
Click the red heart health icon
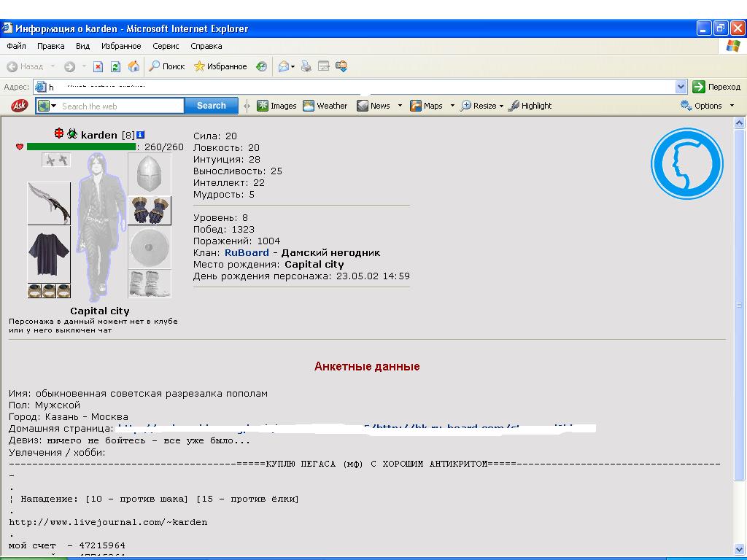click(20, 147)
